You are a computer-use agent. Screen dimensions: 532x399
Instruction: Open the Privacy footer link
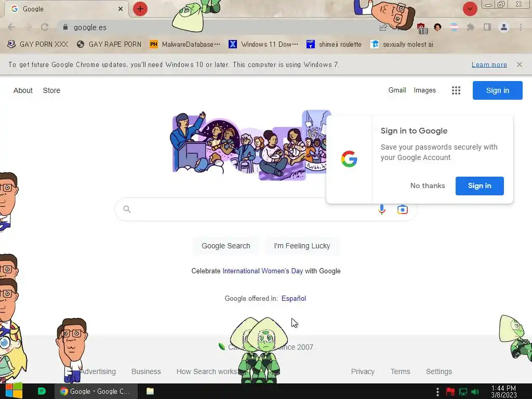(363, 371)
